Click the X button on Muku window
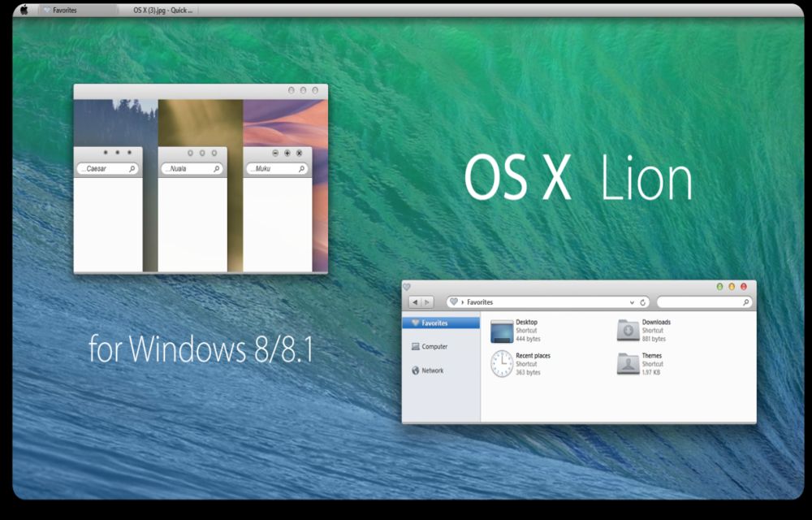Image resolution: width=812 pixels, height=520 pixels. 300,154
